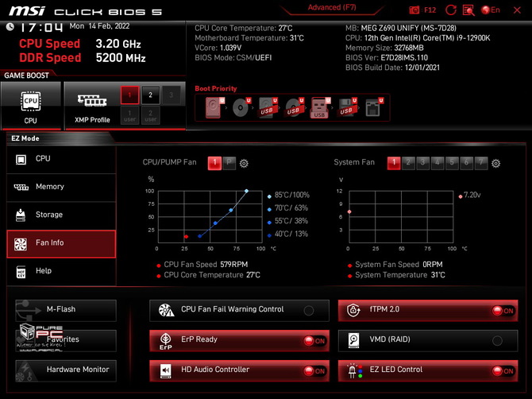This screenshot has height=399, width=532.
Task: Select the PUMP fan P button
Action: 229,163
